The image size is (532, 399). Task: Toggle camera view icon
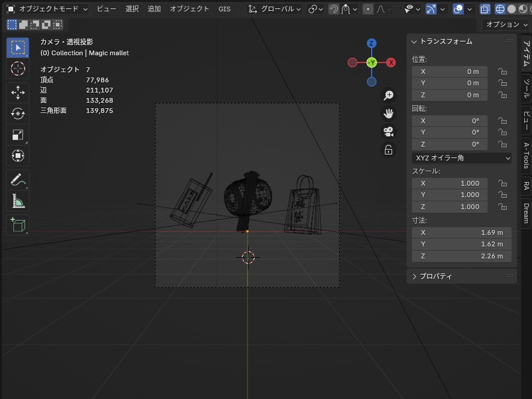[x=388, y=132]
